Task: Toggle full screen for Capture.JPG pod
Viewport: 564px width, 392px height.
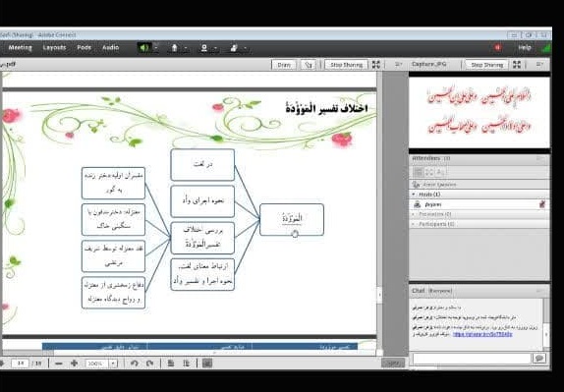Action: (517, 65)
